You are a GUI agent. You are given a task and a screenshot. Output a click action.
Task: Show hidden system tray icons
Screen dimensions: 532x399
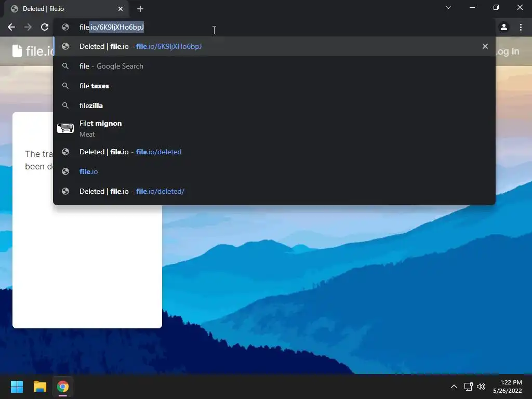pos(454,387)
